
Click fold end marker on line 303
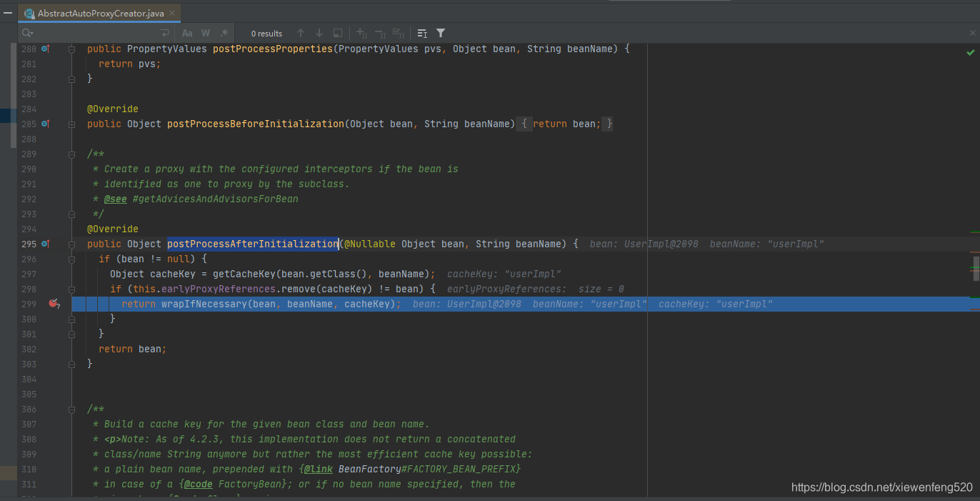71,364
